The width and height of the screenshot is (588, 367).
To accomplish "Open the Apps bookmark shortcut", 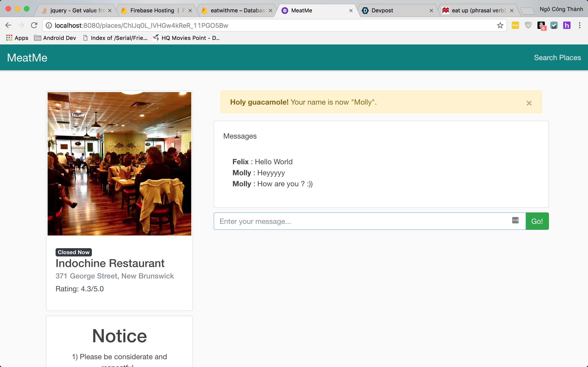I will pyautogui.click(x=17, y=38).
